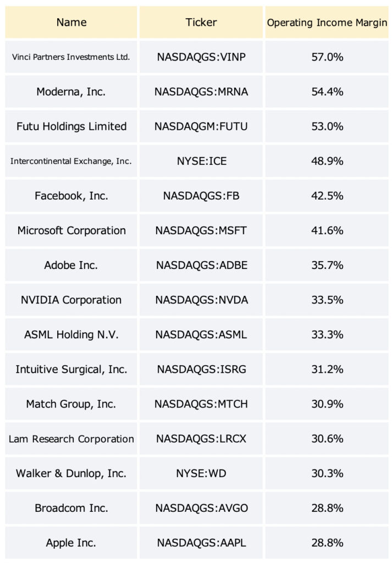Click the Ticker column header
Screen dimensions: 392x563
pyautogui.click(x=201, y=22)
